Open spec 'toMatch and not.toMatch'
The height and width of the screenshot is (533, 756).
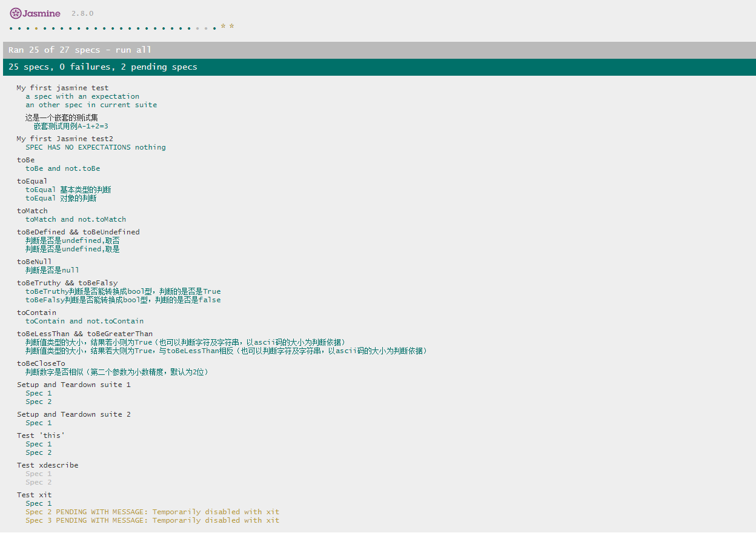(76, 219)
